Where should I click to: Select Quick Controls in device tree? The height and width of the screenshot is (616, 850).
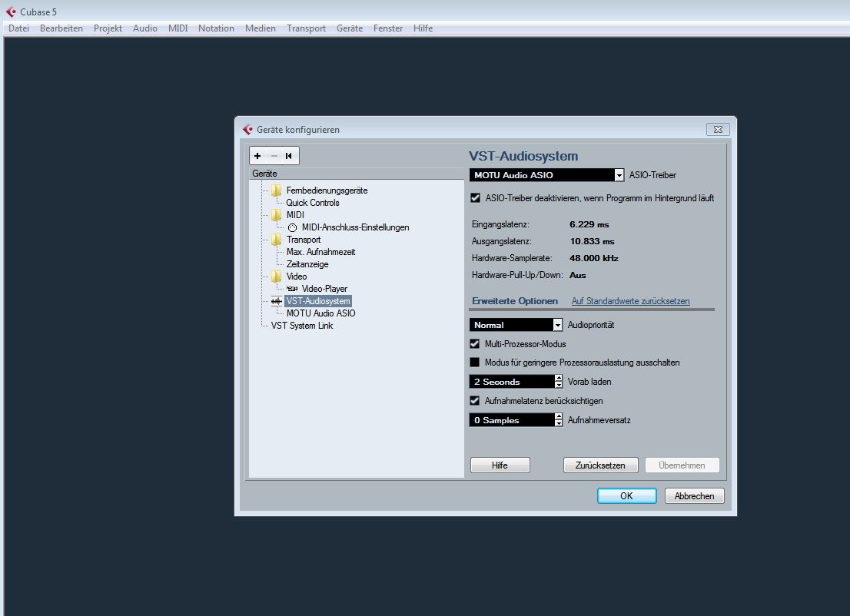(x=313, y=203)
